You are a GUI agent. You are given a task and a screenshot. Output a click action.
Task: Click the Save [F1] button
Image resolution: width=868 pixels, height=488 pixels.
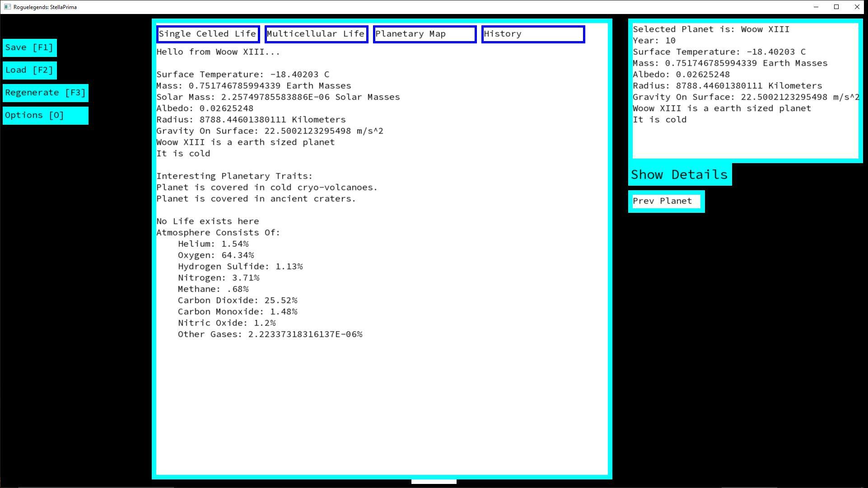(29, 47)
